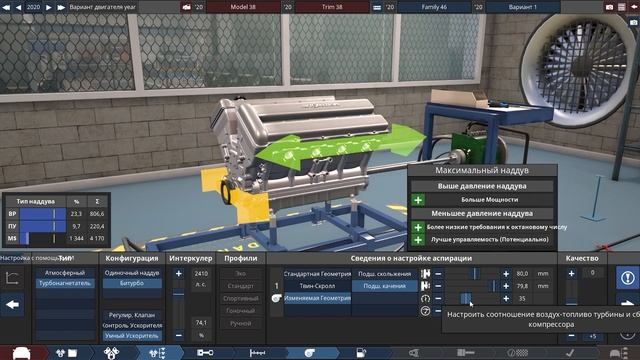
Task: Step the year back by one
Action: [18, 7]
